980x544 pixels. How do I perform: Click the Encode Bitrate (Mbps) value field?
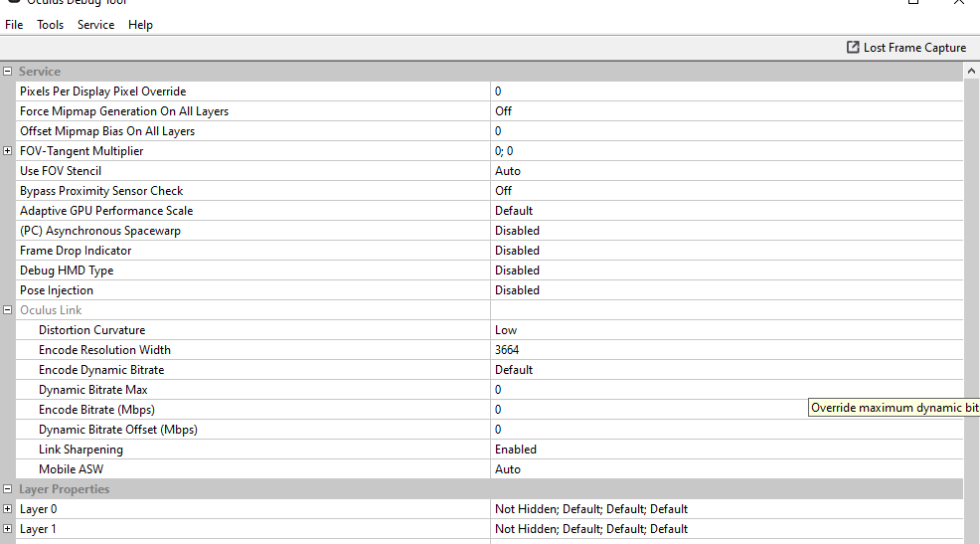coord(646,410)
